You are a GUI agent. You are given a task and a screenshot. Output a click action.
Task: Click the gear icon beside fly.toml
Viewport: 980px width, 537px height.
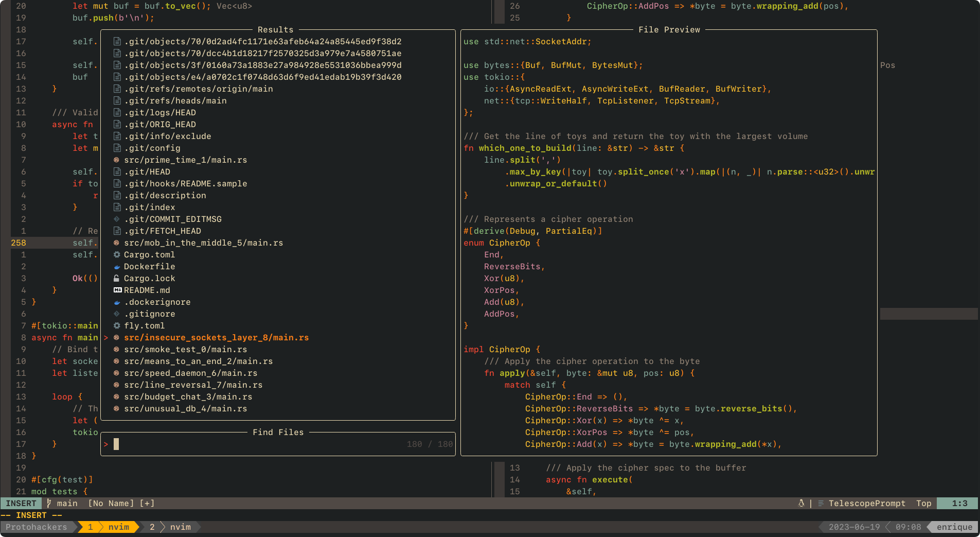(x=117, y=325)
